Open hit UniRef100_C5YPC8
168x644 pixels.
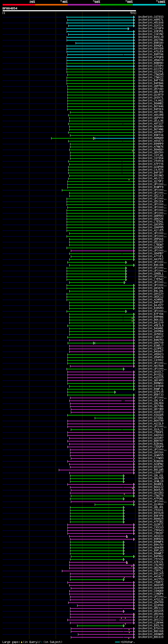[x=151, y=161]
